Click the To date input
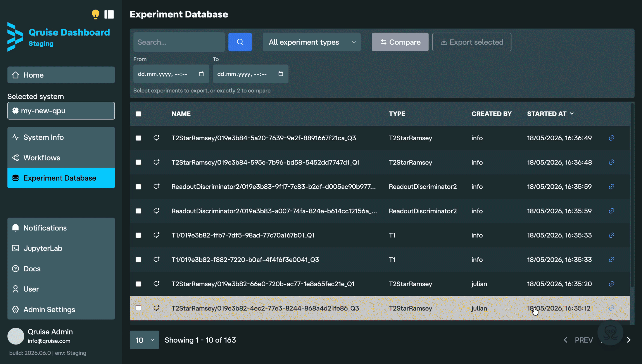Screen dimensions: 642x364 pos(250,74)
